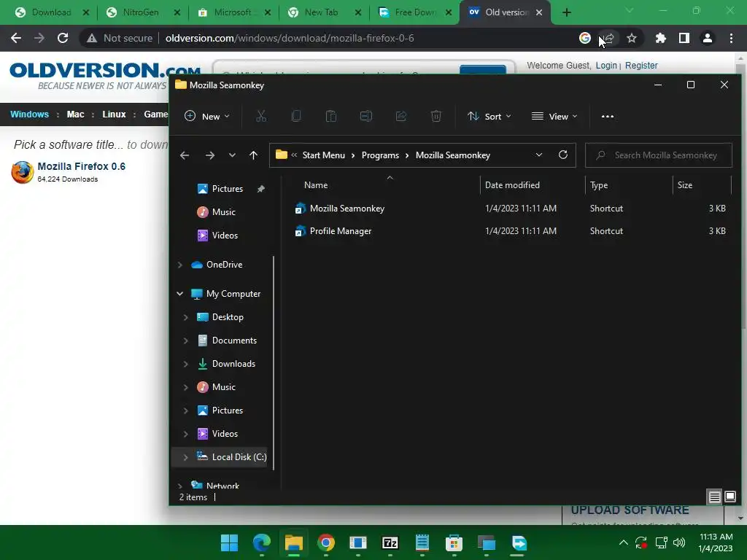Viewport: 747px width, 560px height.
Task: Click Chrome back arrow button
Action: (x=16, y=38)
